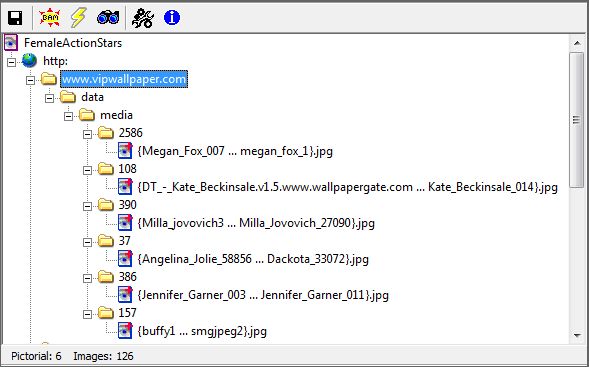Click the vertical scrollbar thumb

click(576, 119)
